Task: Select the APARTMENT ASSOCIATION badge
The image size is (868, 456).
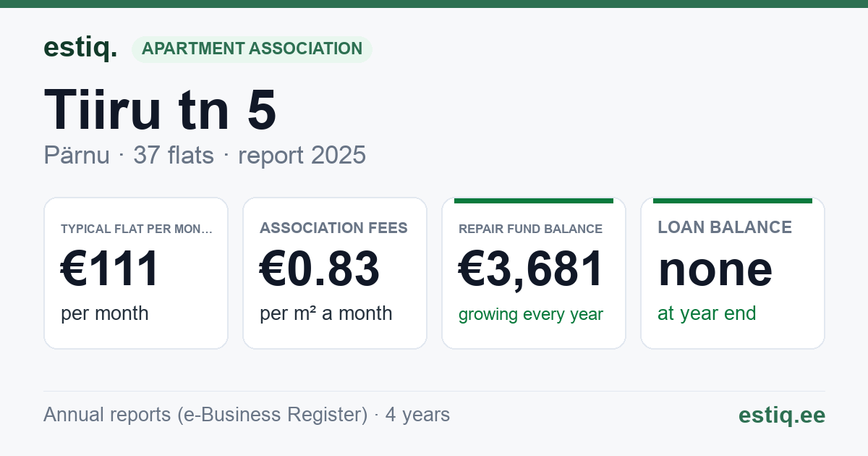Action: click(x=252, y=49)
